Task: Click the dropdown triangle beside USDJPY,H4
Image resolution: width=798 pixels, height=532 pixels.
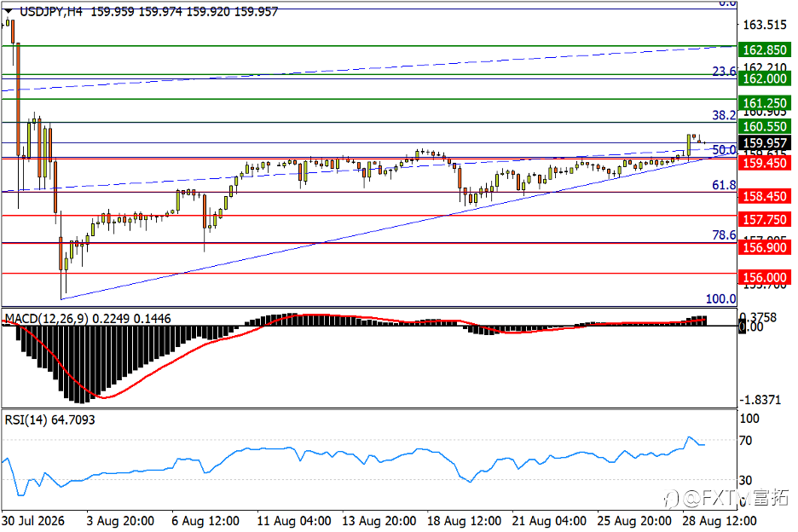Action: point(9,11)
